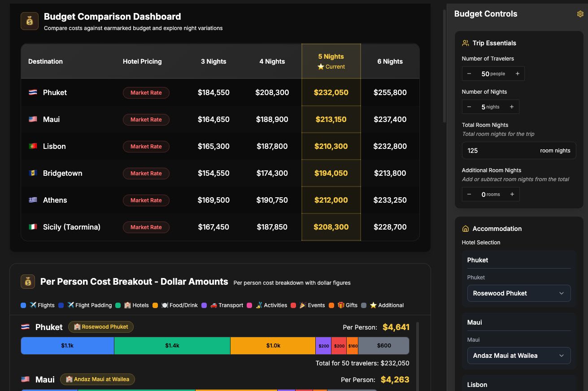Click the Trip Essentials people icon

tap(465, 43)
